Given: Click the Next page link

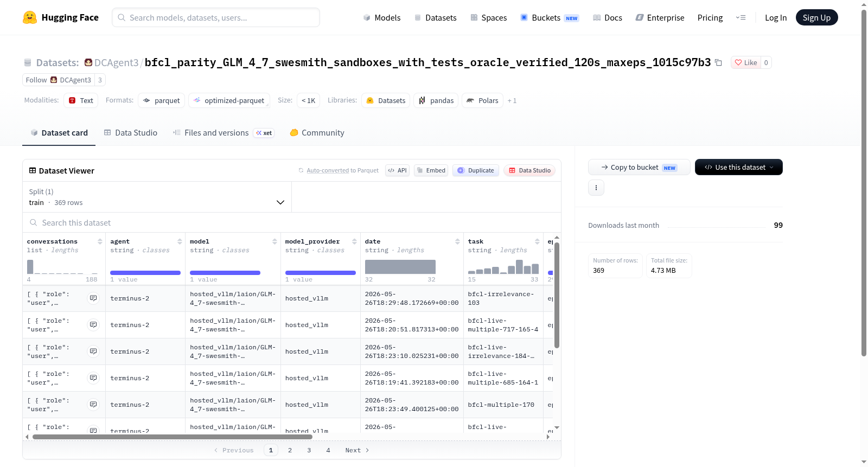Looking at the screenshot, I should pos(357,450).
